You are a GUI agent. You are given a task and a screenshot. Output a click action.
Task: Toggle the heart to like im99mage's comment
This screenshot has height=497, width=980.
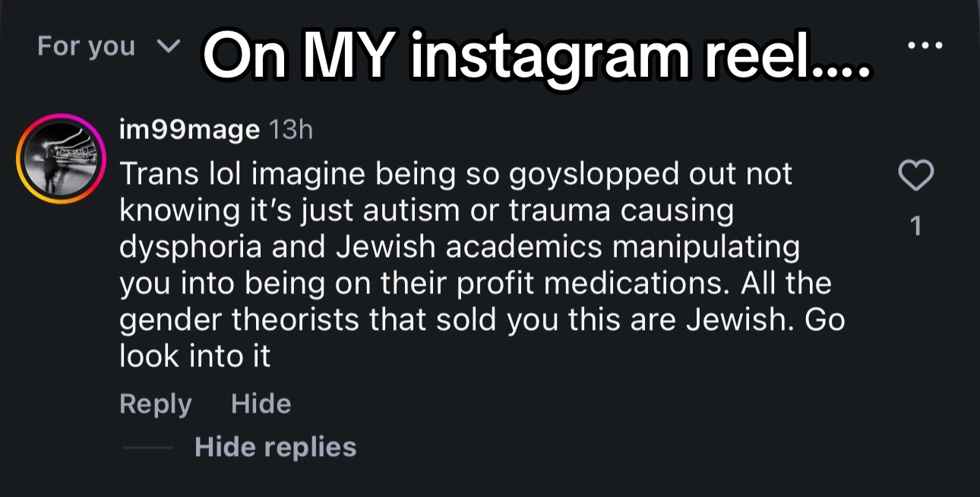[x=915, y=176]
